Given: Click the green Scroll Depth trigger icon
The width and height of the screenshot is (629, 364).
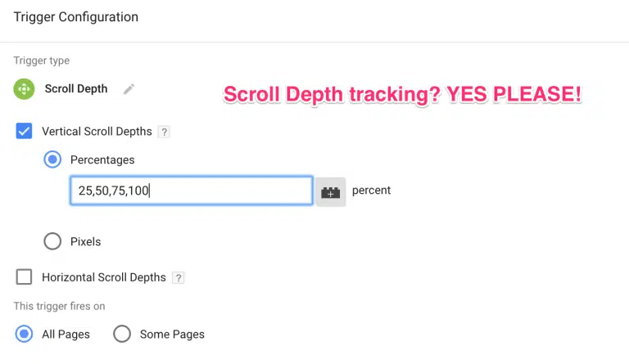Looking at the screenshot, I should click(x=25, y=89).
